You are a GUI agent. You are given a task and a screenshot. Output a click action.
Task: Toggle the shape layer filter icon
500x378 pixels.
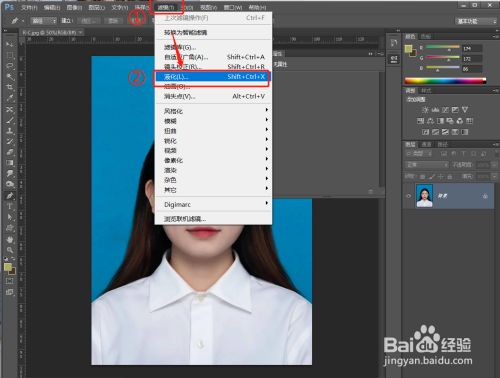coord(474,154)
